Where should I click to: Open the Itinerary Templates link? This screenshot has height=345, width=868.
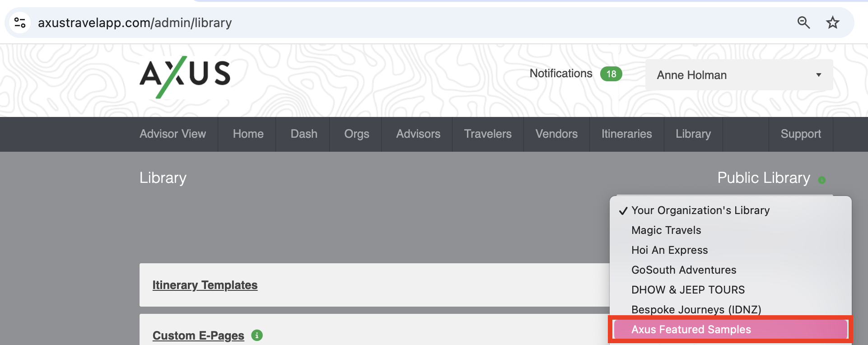tap(205, 285)
